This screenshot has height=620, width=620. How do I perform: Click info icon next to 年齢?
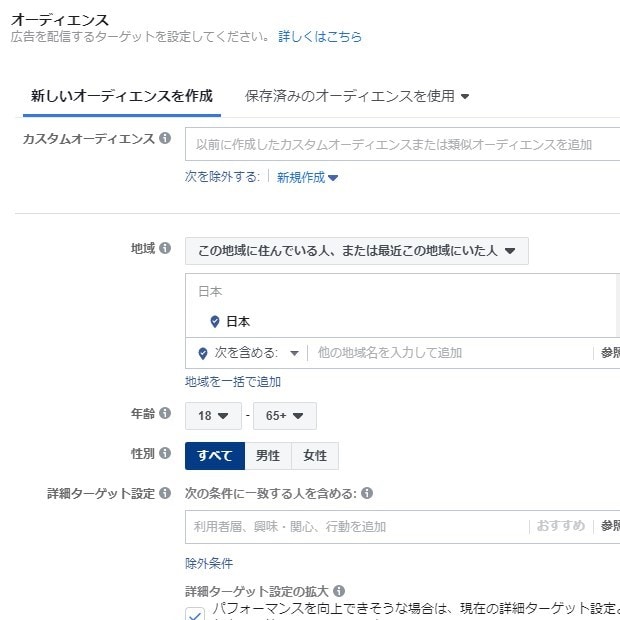click(x=165, y=413)
